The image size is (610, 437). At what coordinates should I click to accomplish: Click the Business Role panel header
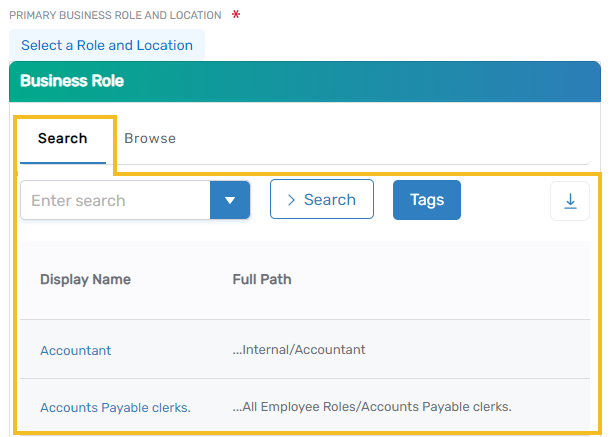305,81
